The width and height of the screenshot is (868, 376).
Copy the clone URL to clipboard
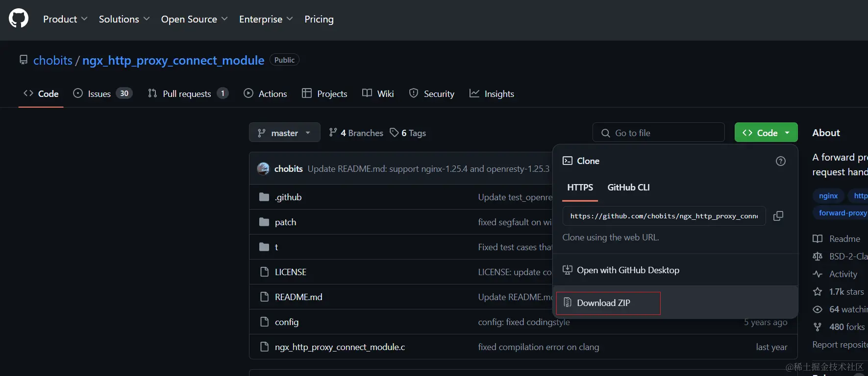[778, 216]
